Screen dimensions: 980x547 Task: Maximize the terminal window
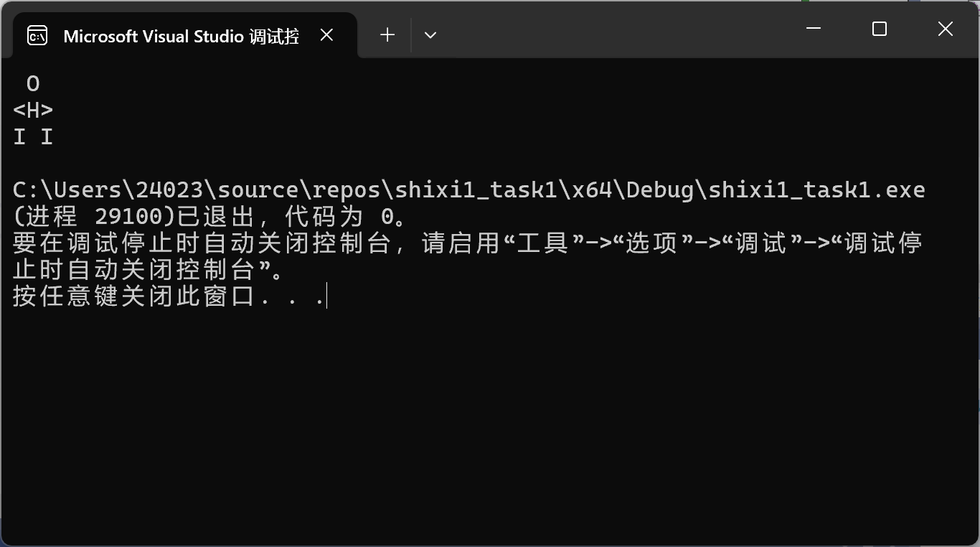pos(879,29)
